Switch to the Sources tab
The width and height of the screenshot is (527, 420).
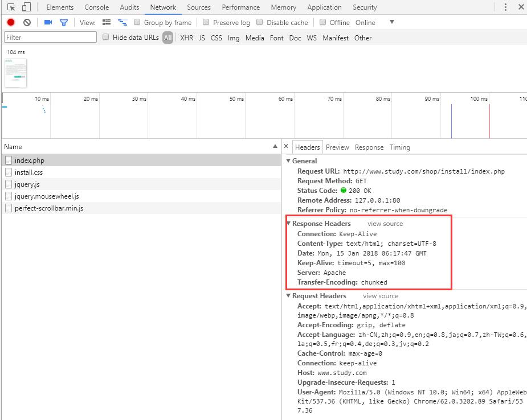[199, 7]
